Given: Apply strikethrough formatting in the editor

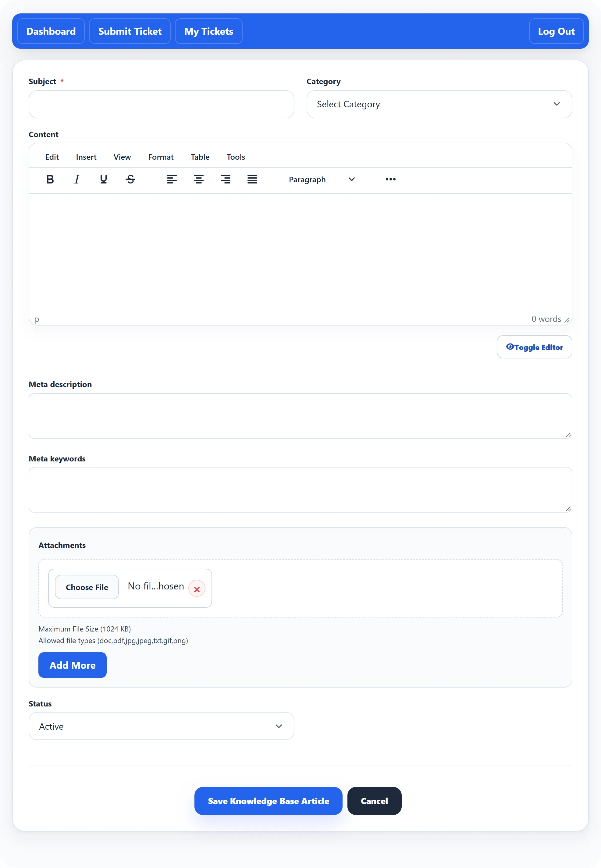Looking at the screenshot, I should (130, 179).
